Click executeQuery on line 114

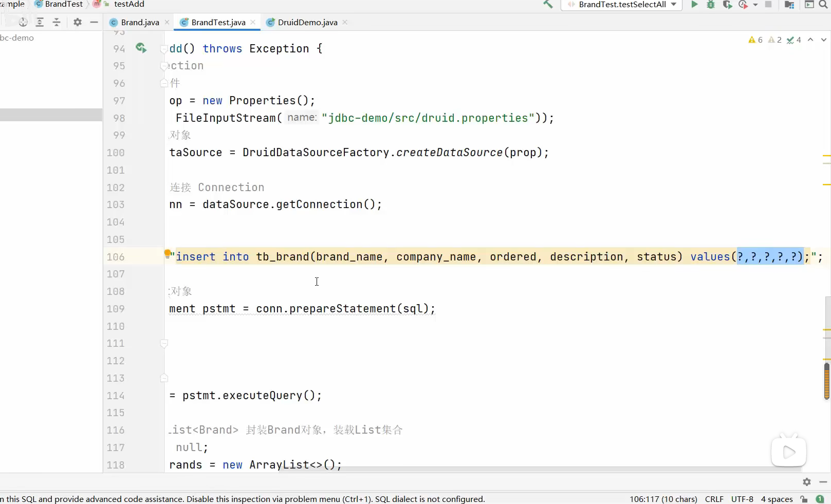pyautogui.click(x=263, y=396)
